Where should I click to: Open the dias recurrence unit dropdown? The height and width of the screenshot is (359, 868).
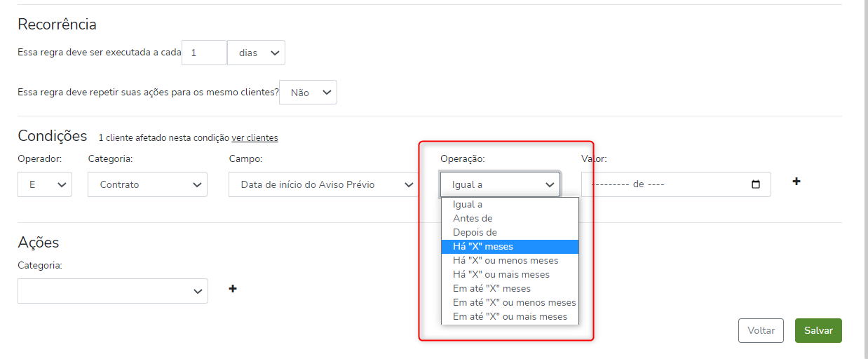click(256, 53)
